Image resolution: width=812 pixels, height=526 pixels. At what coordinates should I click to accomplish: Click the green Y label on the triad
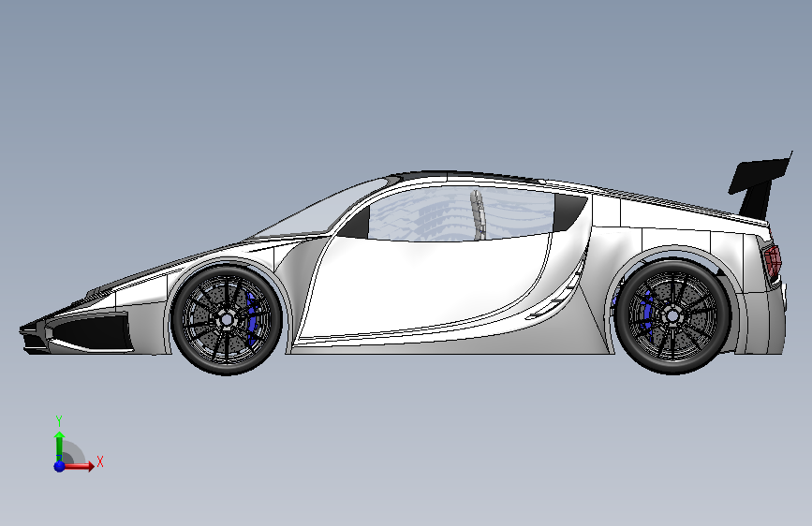59,421
